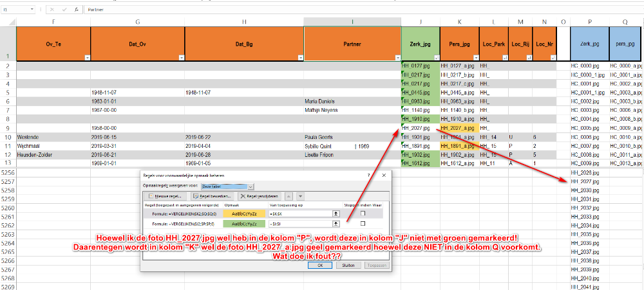The height and width of the screenshot is (290, 644).
Task: Click the range selector icon for =$I:$I
Action: point(335,224)
